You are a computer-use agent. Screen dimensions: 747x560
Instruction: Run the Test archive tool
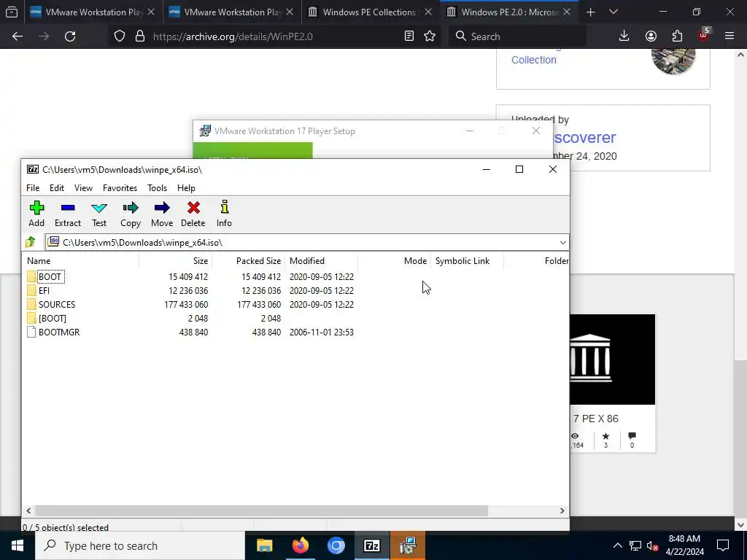pyautogui.click(x=99, y=214)
